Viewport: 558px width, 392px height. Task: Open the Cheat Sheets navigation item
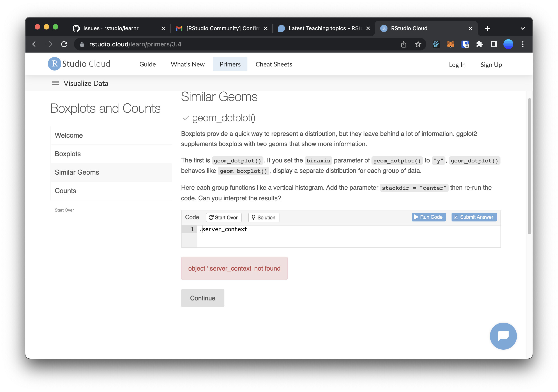coord(274,64)
